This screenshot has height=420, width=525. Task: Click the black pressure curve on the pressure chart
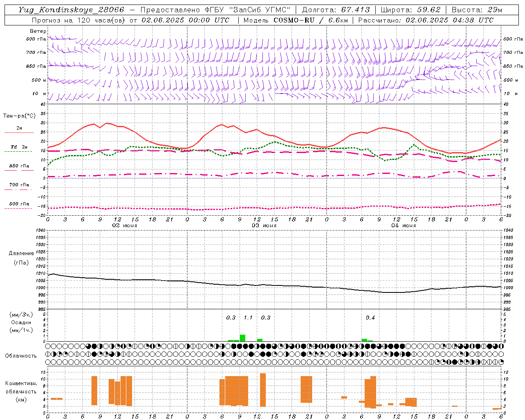[275, 285]
